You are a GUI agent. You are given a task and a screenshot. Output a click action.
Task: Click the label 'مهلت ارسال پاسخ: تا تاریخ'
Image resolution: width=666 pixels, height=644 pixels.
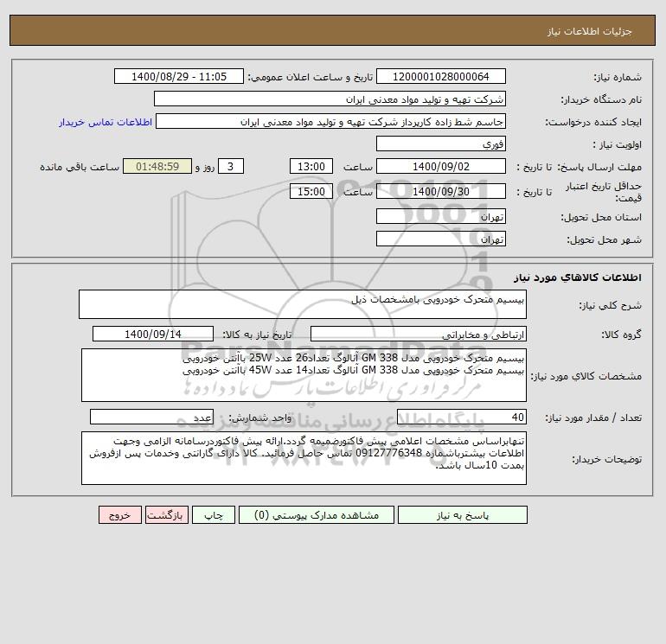pyautogui.click(x=579, y=167)
